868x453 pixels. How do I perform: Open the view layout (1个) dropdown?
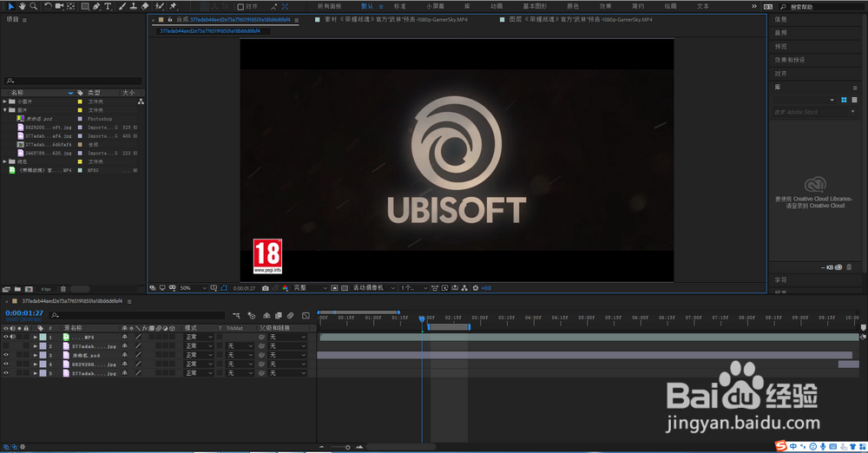click(x=414, y=288)
